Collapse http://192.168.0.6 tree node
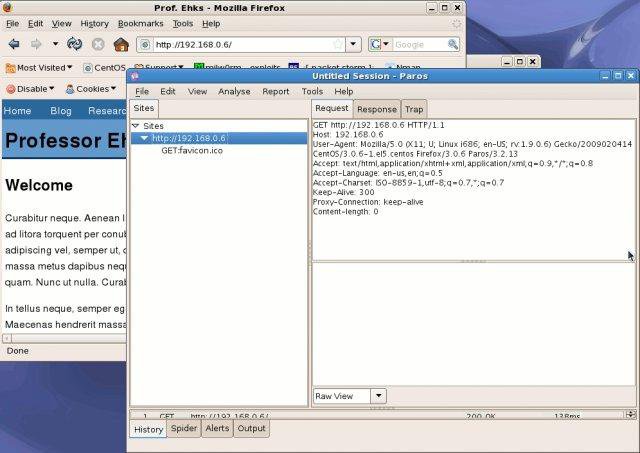The image size is (640, 453). tap(144, 138)
